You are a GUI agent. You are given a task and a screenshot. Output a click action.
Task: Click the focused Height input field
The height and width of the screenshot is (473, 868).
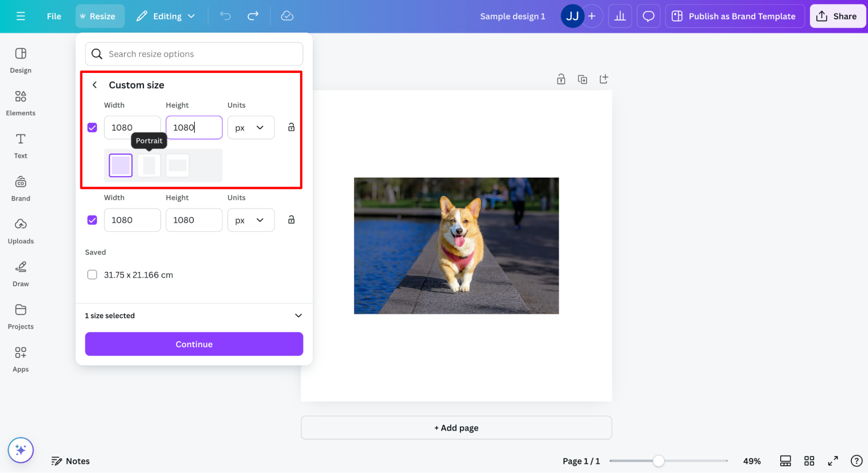[194, 128]
